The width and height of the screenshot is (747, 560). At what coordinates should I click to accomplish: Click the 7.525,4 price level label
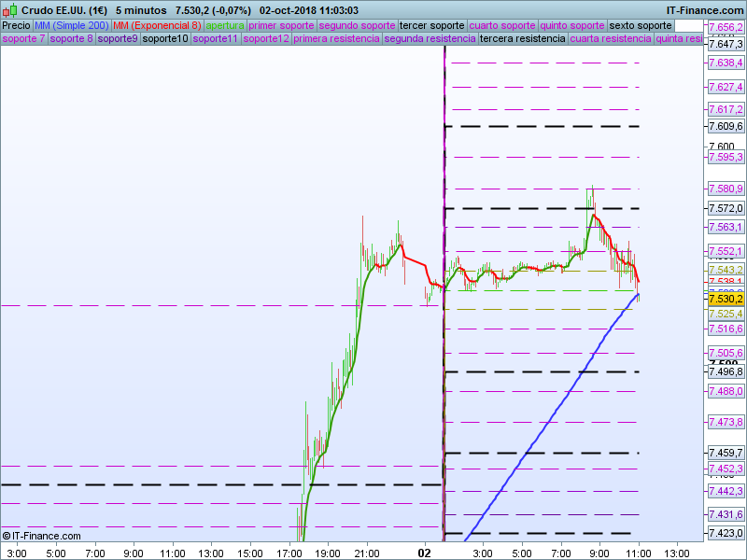(x=726, y=314)
